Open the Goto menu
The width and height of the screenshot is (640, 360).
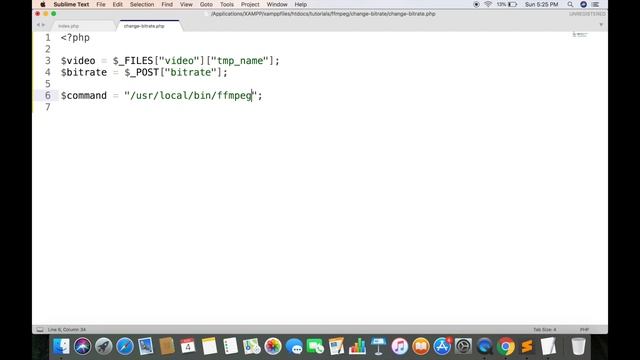pyautogui.click(x=206, y=4)
